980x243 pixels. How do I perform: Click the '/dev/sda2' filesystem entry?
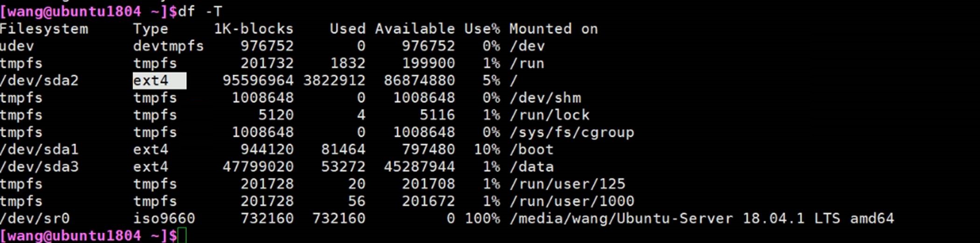[39, 81]
